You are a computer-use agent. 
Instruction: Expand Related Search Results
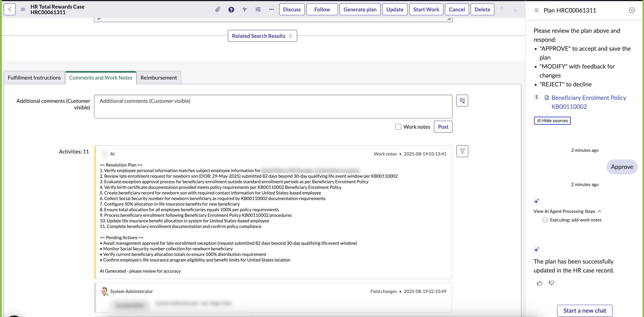click(262, 36)
